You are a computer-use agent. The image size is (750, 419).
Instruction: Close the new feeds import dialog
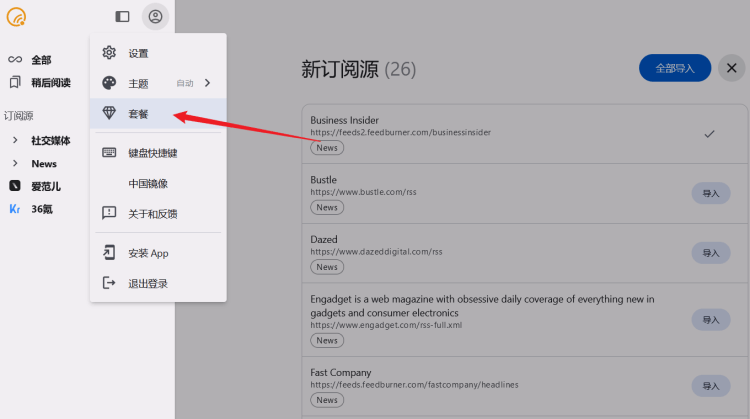click(x=731, y=68)
